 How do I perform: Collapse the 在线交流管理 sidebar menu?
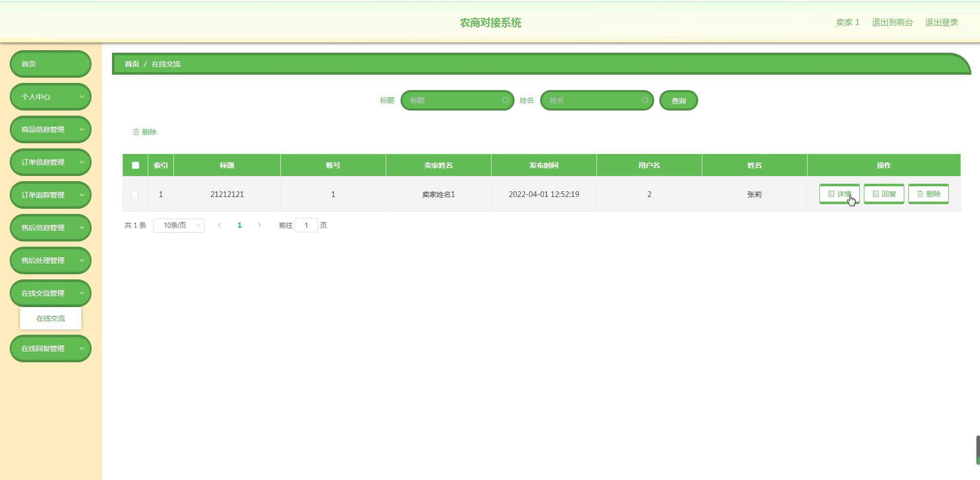(x=50, y=293)
